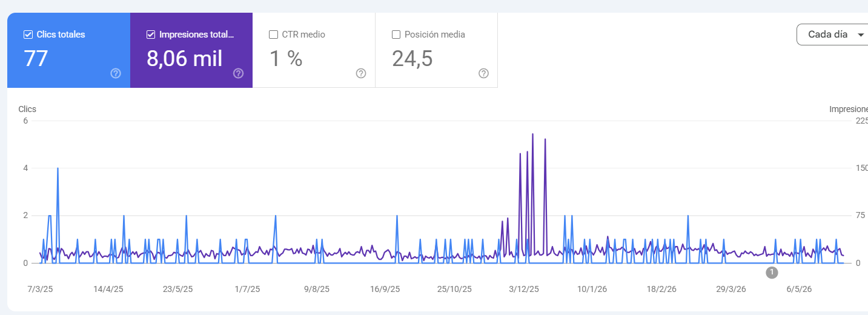Click the 1 % CTR value
The width and height of the screenshot is (868, 315).
pos(285,59)
